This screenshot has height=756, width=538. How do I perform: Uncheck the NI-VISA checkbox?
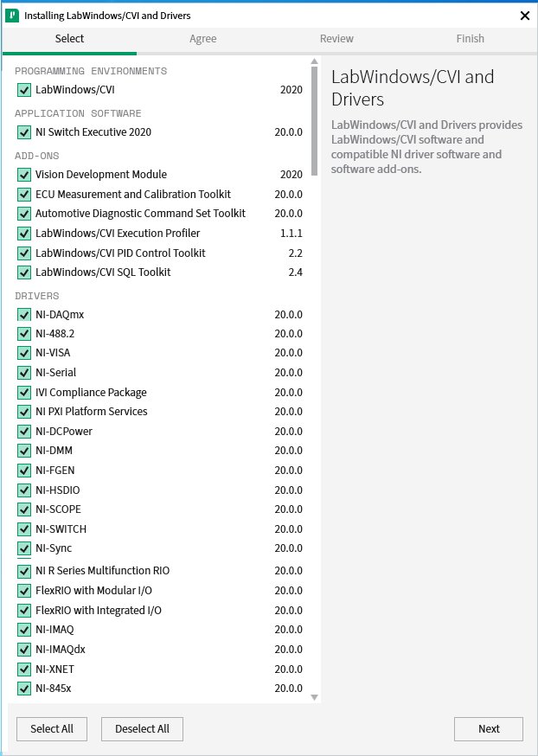(23, 353)
